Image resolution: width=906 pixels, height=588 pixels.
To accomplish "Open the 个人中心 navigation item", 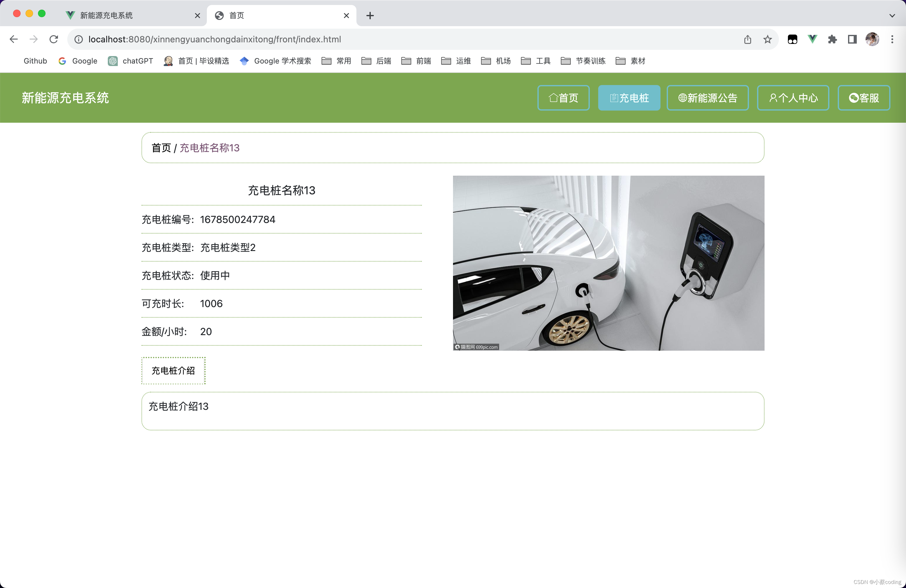I will point(793,98).
